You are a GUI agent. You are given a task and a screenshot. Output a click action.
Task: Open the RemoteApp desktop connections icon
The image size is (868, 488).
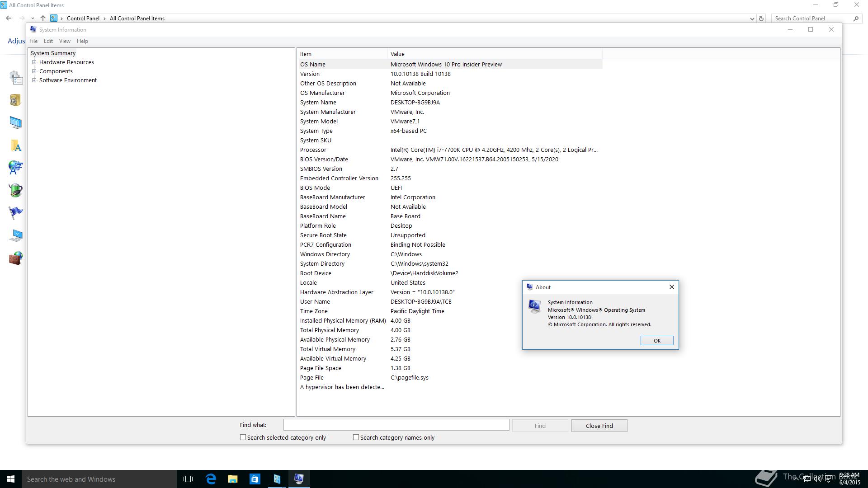click(16, 236)
